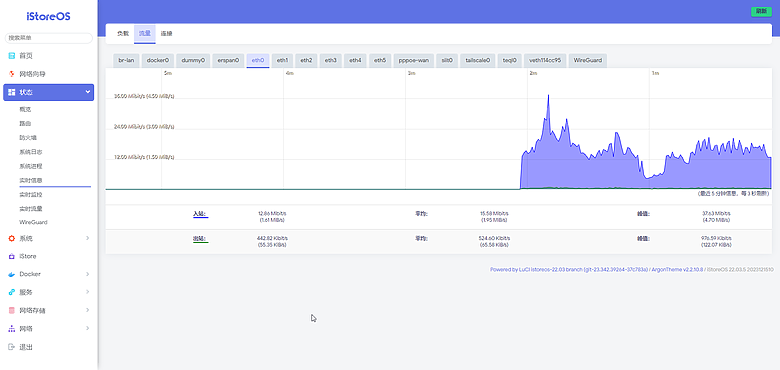Select the eth0 interface tab
Image resolution: width=780 pixels, height=370 pixels.
coord(258,60)
